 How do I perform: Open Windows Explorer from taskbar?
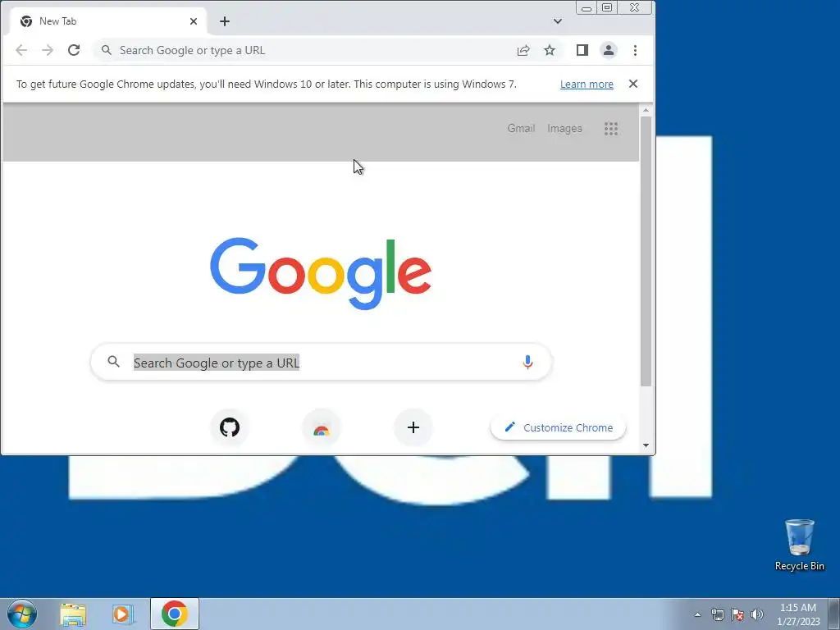tap(73, 614)
